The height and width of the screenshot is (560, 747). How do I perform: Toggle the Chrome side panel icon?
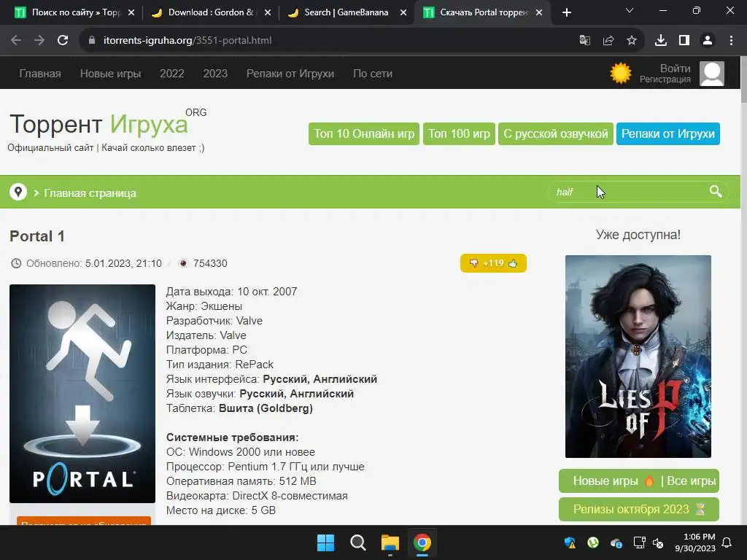coord(684,41)
